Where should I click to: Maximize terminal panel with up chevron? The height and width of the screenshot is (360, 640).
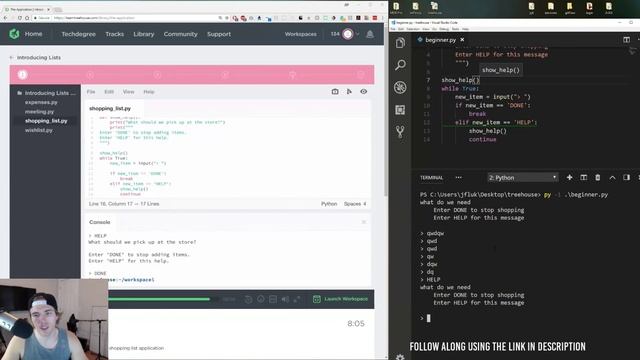coord(612,178)
